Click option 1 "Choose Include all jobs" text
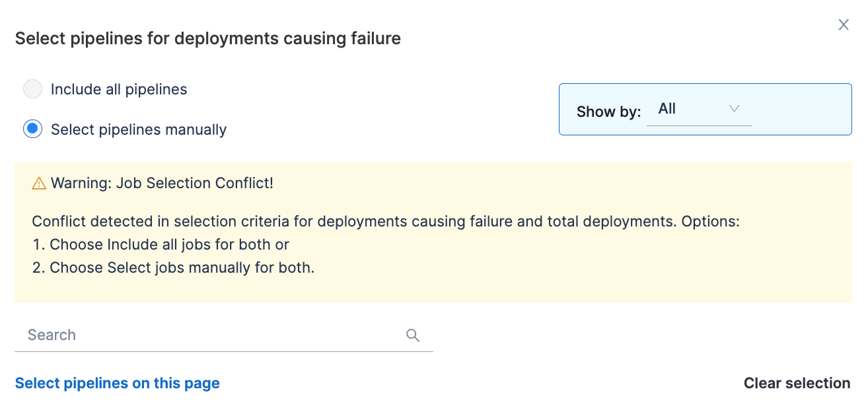The image size is (868, 416). pyautogui.click(x=169, y=244)
